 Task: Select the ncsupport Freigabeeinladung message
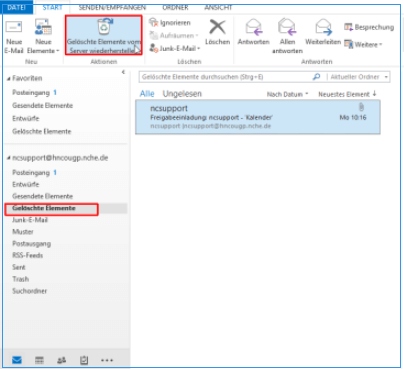point(258,117)
